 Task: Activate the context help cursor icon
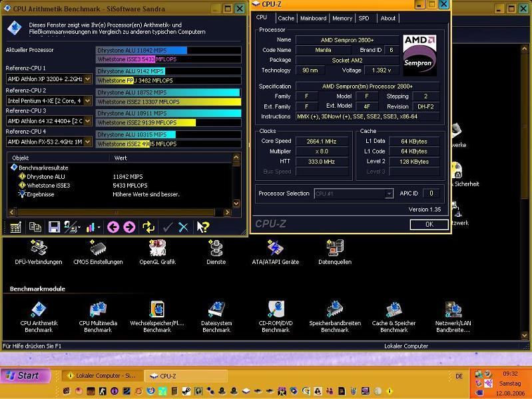[203, 227]
